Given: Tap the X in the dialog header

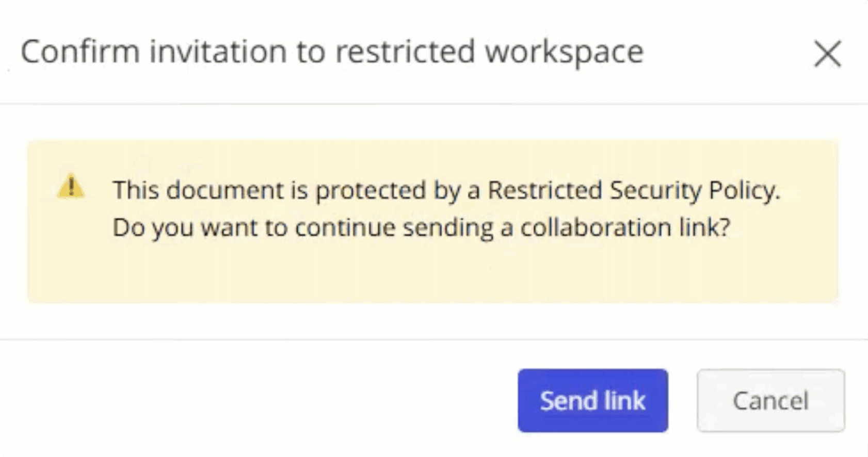Looking at the screenshot, I should coord(827,54).
